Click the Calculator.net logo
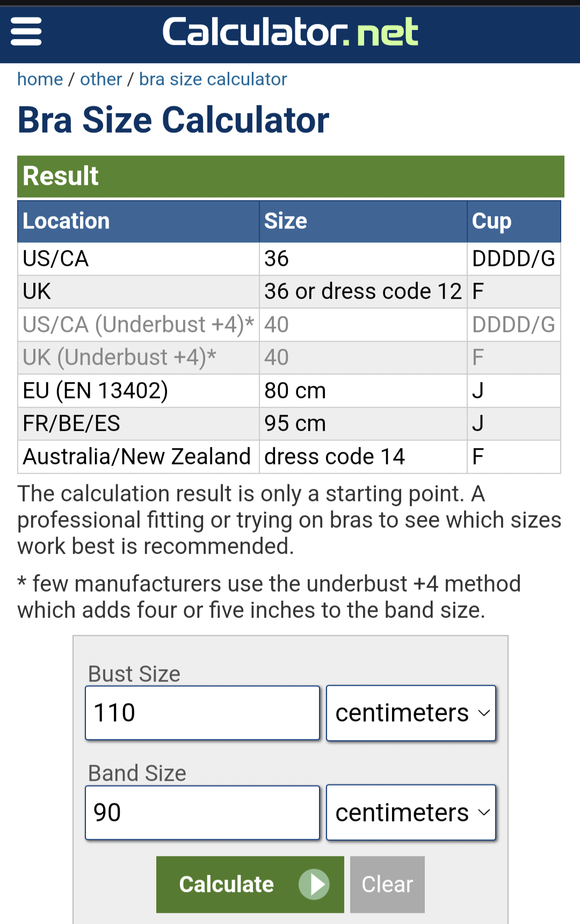Image resolution: width=580 pixels, height=924 pixels. tap(290, 32)
